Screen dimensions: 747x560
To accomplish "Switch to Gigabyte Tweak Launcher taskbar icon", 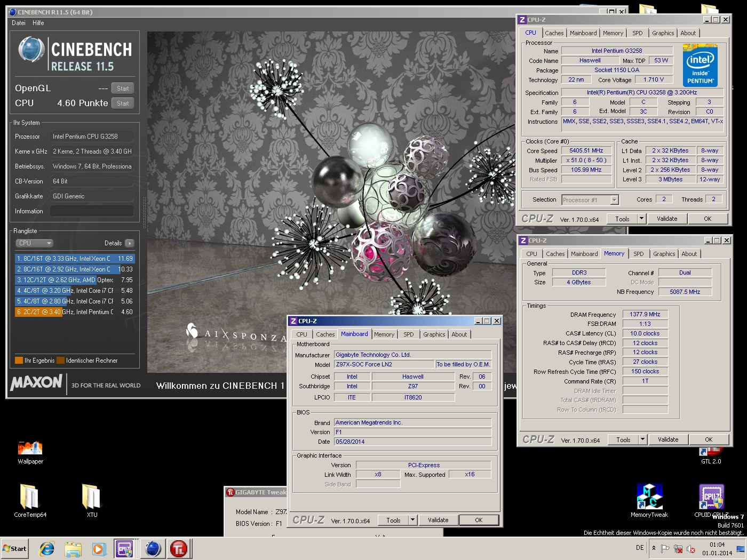I will tap(179, 548).
